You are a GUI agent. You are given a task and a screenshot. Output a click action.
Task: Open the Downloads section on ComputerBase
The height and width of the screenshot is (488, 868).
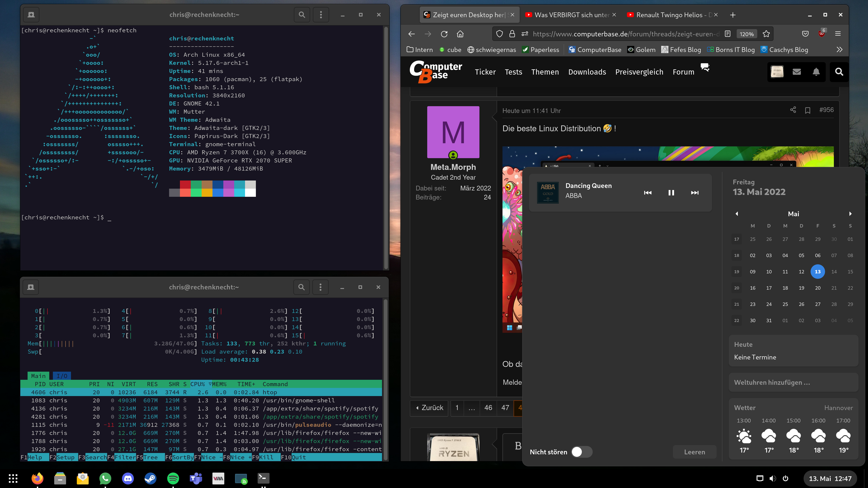[587, 72]
